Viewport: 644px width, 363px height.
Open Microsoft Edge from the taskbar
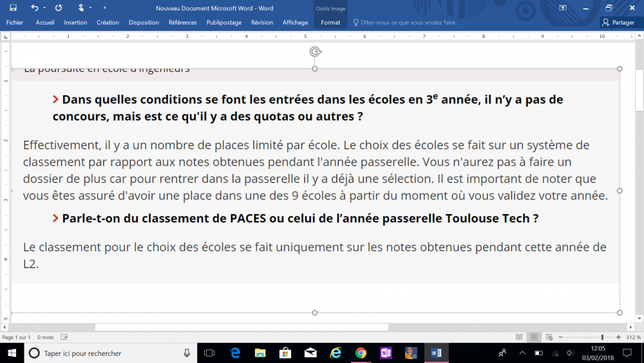click(235, 353)
